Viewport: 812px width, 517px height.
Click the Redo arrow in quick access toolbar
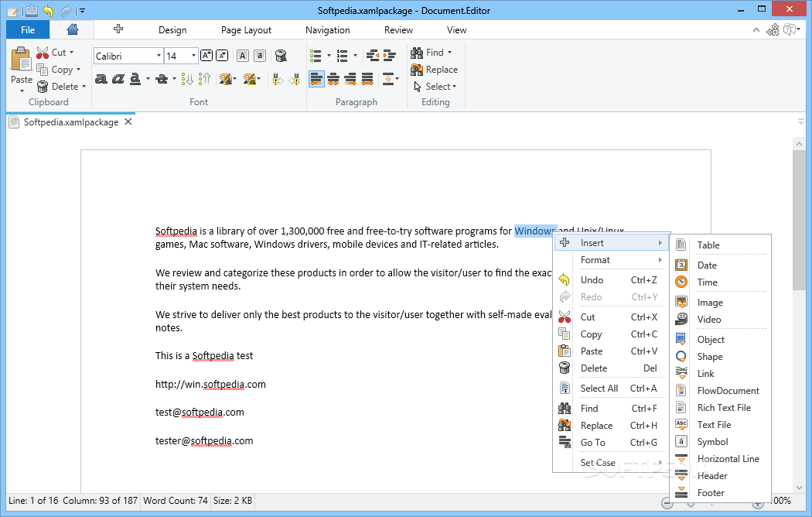(x=66, y=10)
